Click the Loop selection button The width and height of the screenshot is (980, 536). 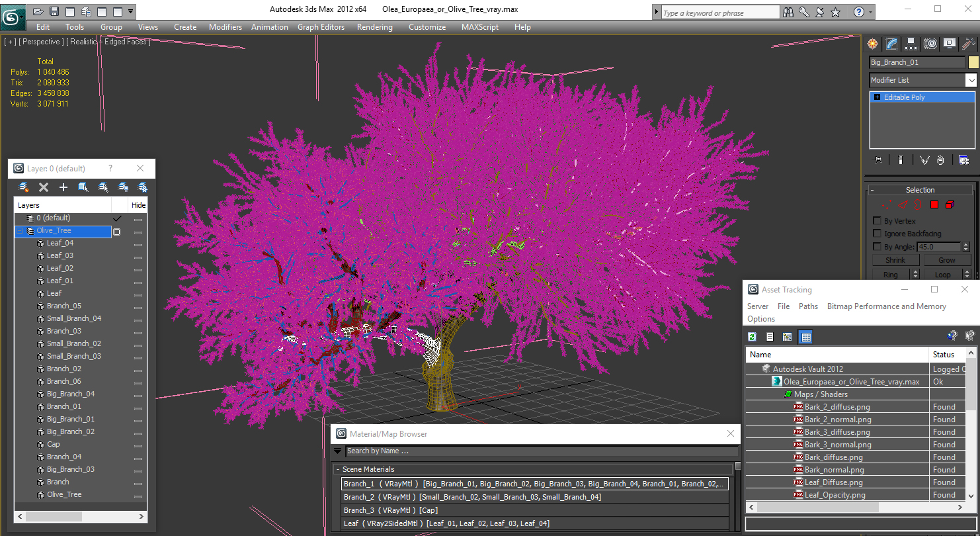pos(942,275)
